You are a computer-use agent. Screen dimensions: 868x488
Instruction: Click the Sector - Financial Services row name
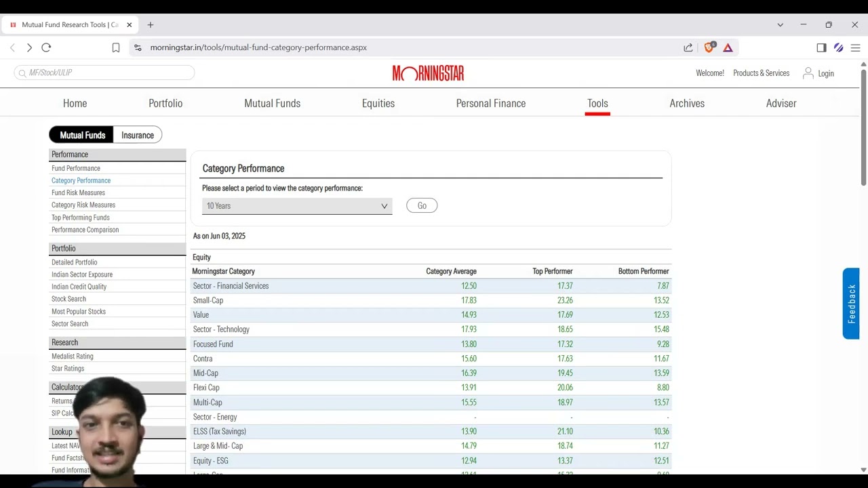[231, 286]
